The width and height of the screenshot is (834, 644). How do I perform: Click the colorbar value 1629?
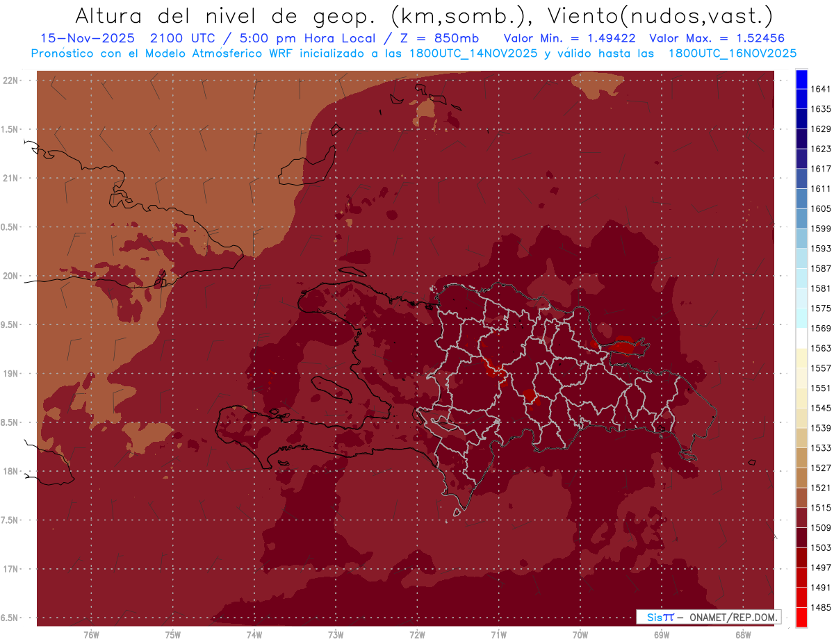(x=821, y=129)
